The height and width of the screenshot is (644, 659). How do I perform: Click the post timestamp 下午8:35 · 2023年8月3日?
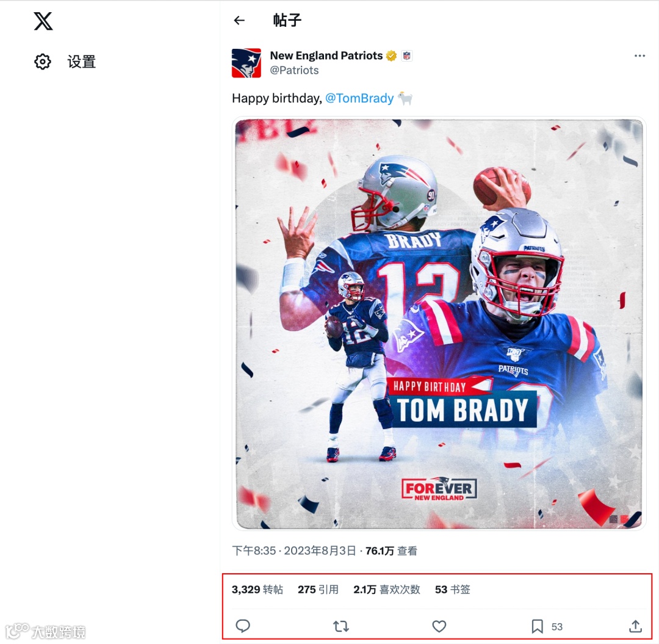tap(294, 551)
